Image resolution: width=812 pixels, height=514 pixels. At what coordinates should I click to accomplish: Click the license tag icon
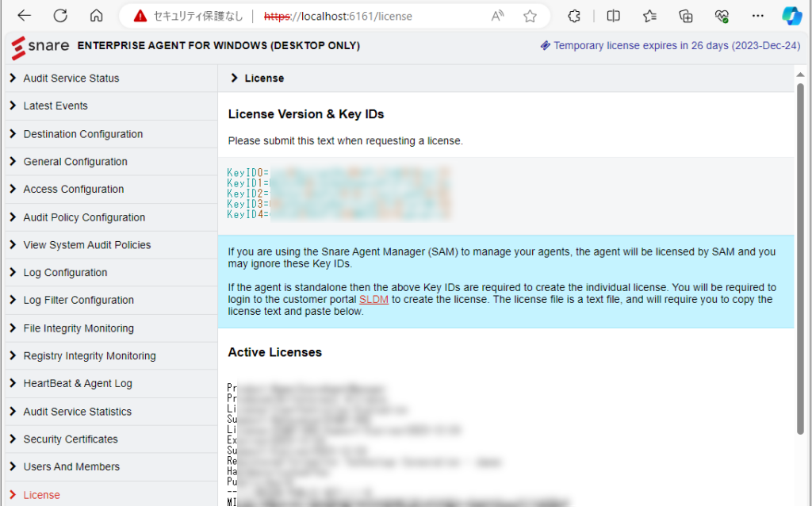[545, 45]
